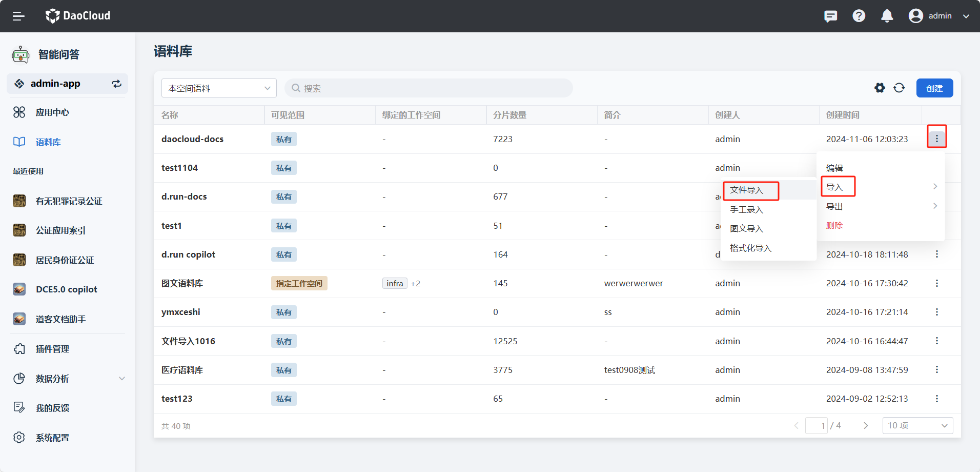Click 删除 in the context menu
This screenshot has height=472, width=980.
click(x=834, y=225)
